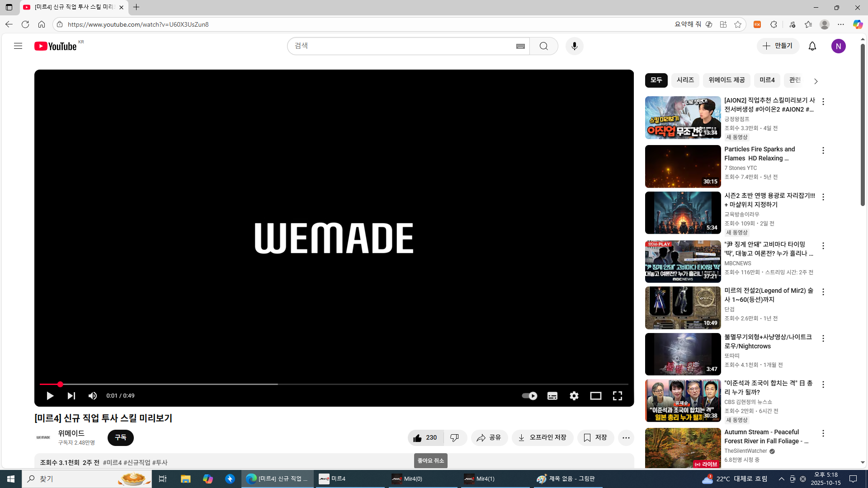Select the 시리즈 filter chip
This screenshot has width=868, height=488.
coord(685,80)
